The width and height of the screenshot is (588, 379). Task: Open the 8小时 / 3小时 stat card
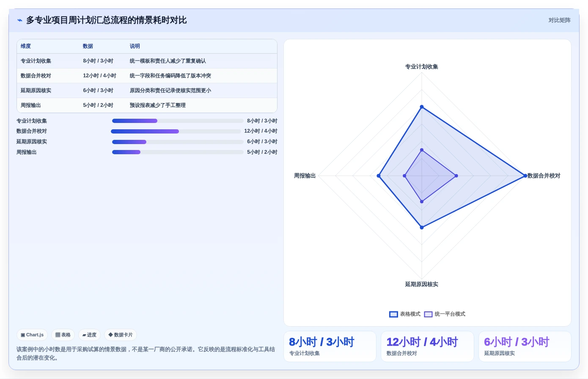330,346
